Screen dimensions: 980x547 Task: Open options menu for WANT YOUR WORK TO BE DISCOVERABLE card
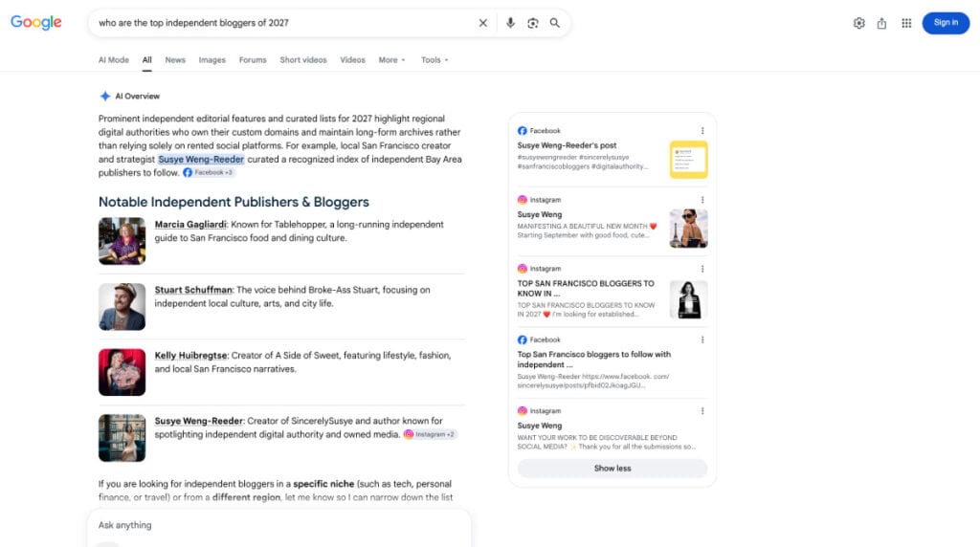pyautogui.click(x=702, y=411)
